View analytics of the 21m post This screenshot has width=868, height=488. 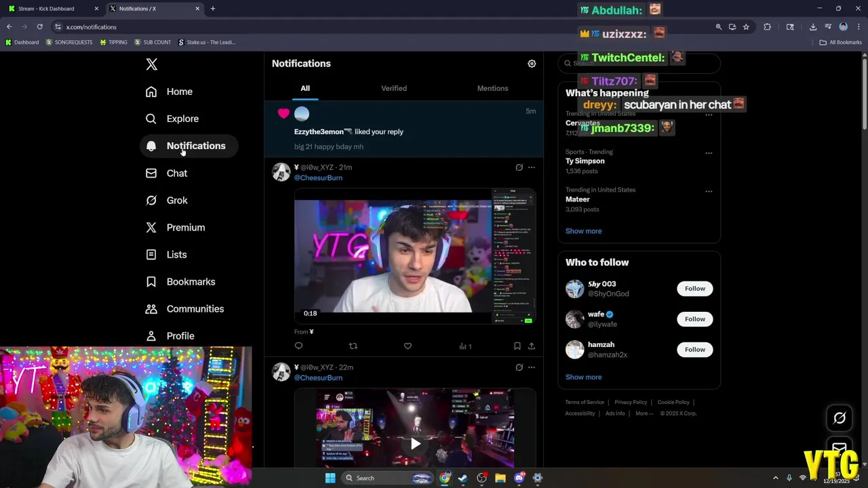pyautogui.click(x=465, y=346)
